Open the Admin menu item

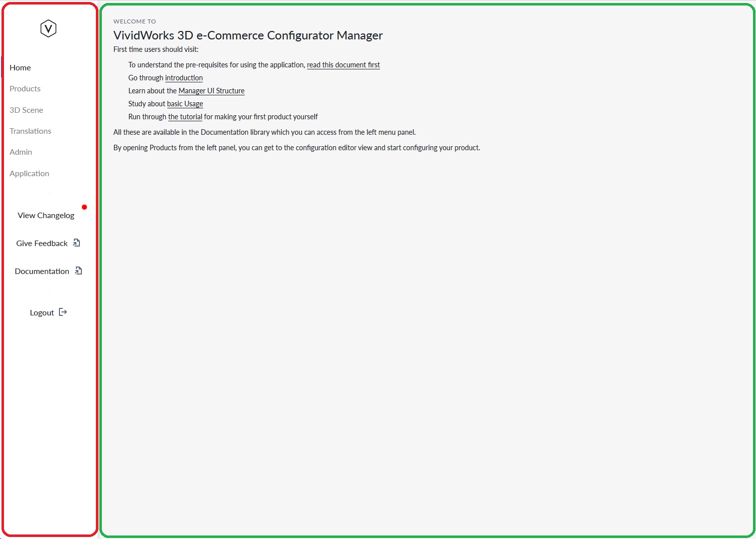tap(21, 152)
